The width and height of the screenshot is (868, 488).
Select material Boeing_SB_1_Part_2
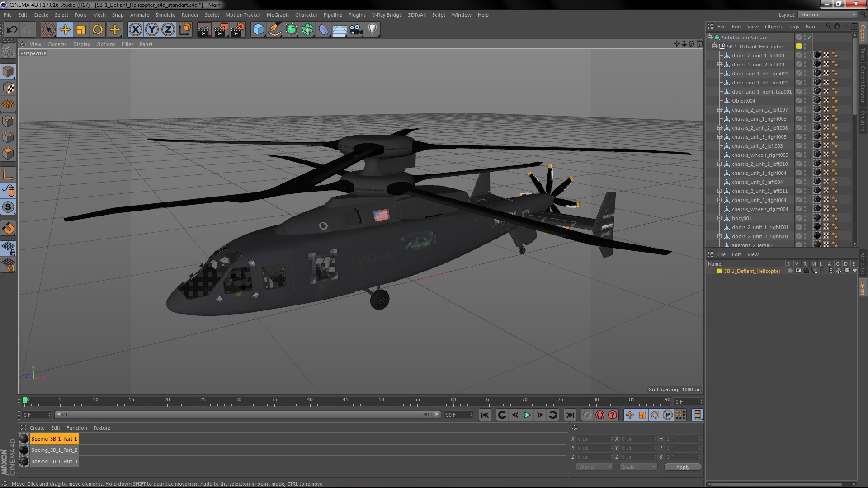pos(54,450)
